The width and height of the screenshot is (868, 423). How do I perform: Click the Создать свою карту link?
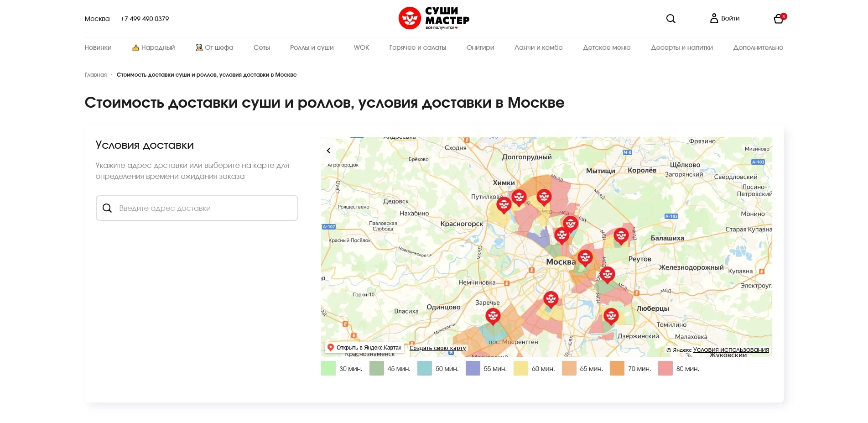(x=437, y=348)
